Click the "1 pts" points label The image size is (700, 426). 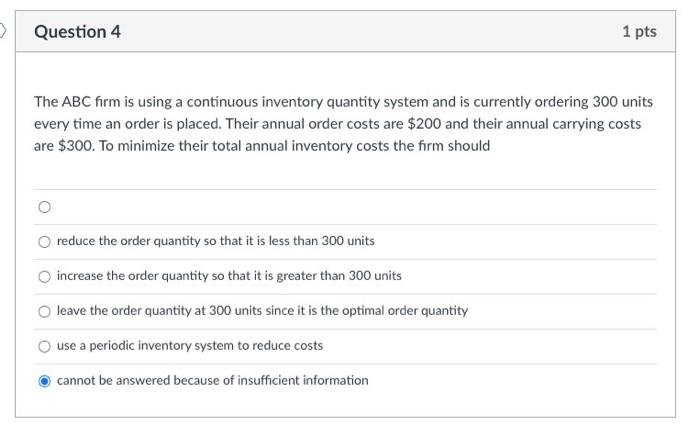click(638, 32)
